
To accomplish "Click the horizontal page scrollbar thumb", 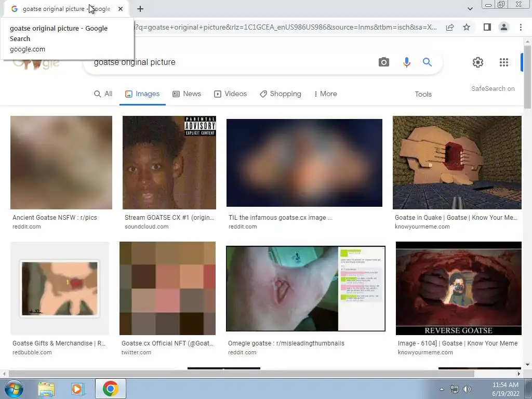I will click(241, 374).
